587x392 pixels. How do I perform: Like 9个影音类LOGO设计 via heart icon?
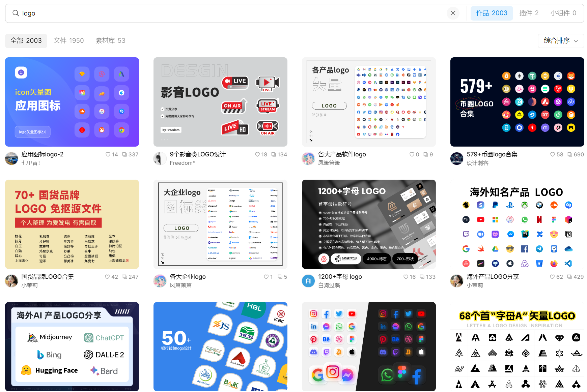coord(257,154)
